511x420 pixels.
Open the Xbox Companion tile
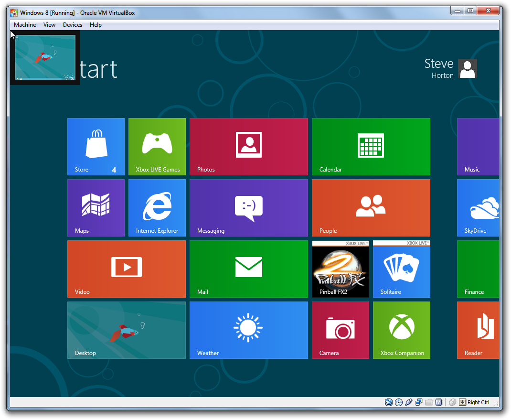click(402, 330)
